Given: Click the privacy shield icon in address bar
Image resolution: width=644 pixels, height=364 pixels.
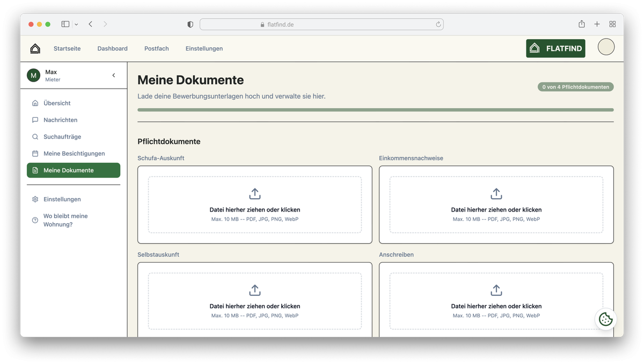Looking at the screenshot, I should (x=189, y=24).
